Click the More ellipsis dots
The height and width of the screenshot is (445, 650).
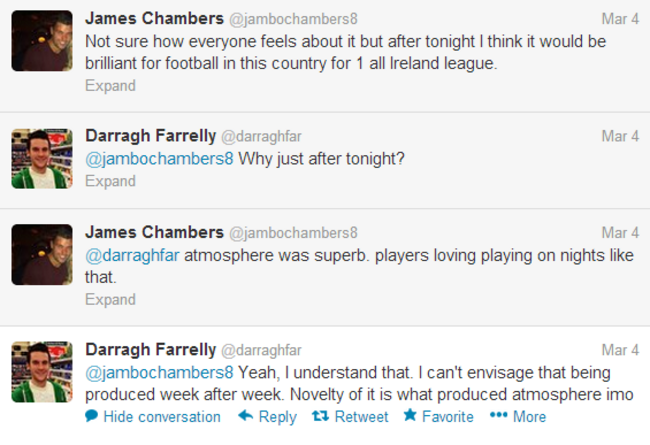coord(498,417)
